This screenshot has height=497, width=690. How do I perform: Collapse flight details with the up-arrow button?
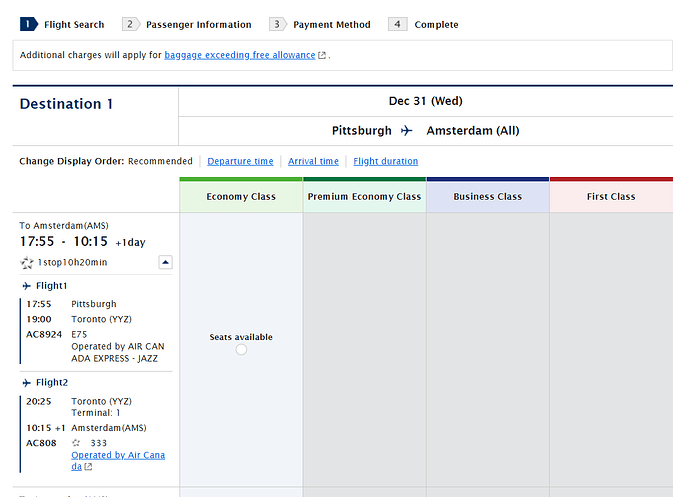[x=165, y=262]
